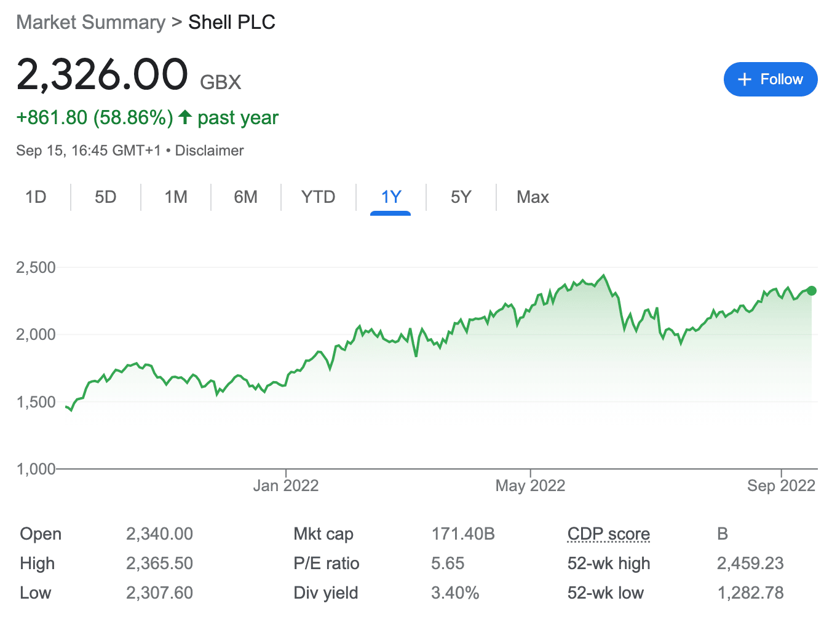
Task: Click the 52-wk low value 1,282.78
Action: tap(750, 593)
